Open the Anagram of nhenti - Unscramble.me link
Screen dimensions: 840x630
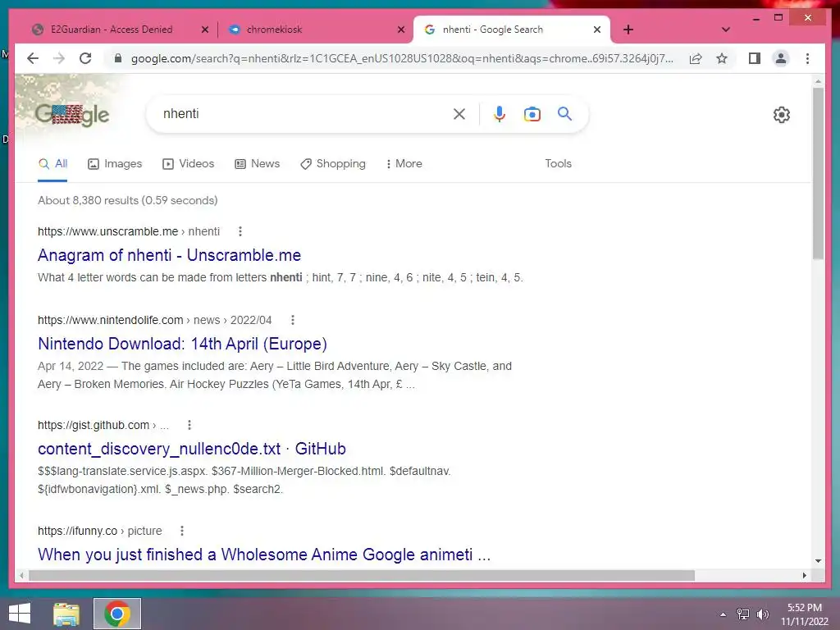pyautogui.click(x=169, y=255)
